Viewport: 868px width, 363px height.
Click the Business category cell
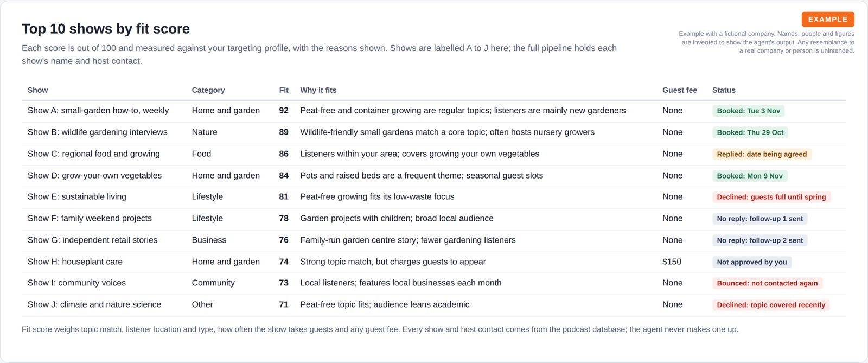click(x=209, y=240)
